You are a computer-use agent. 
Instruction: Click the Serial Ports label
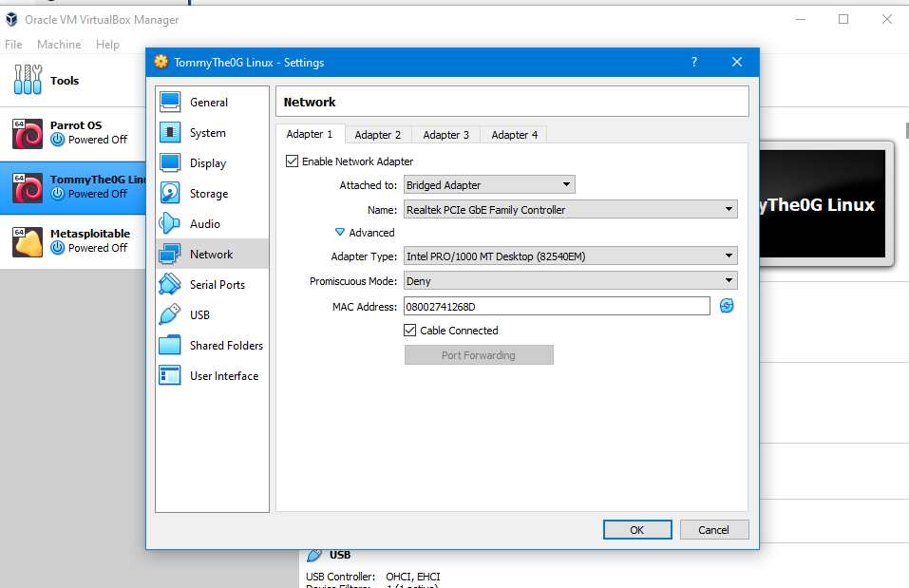click(x=218, y=285)
